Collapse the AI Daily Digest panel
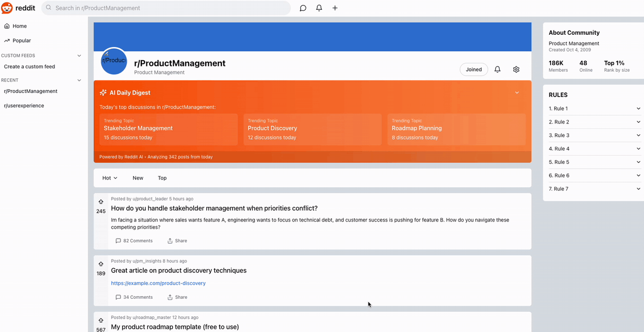The image size is (644, 332). pyautogui.click(x=517, y=93)
